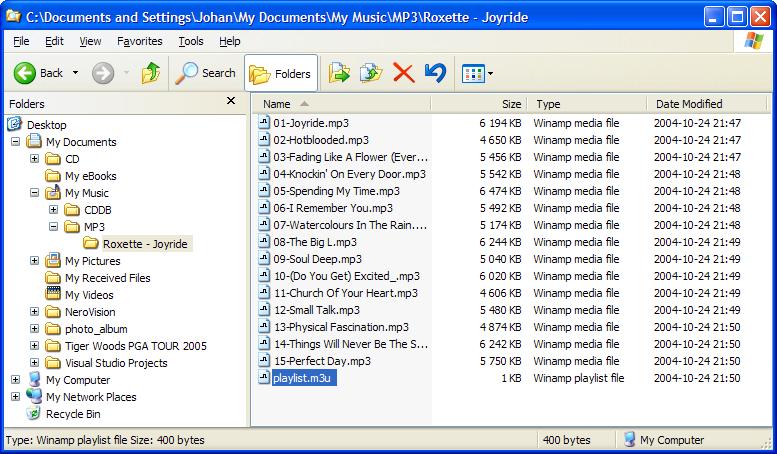Select the playlist.m3u file name

(302, 378)
